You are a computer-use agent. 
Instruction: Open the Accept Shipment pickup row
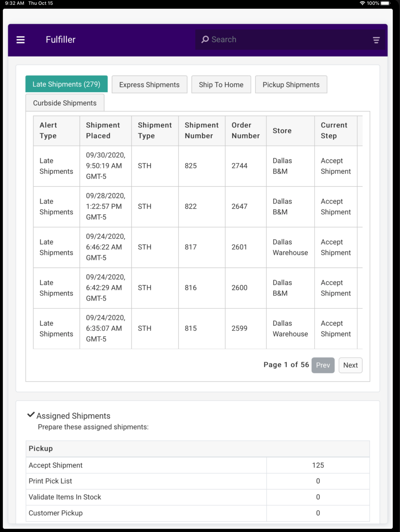(x=198, y=465)
